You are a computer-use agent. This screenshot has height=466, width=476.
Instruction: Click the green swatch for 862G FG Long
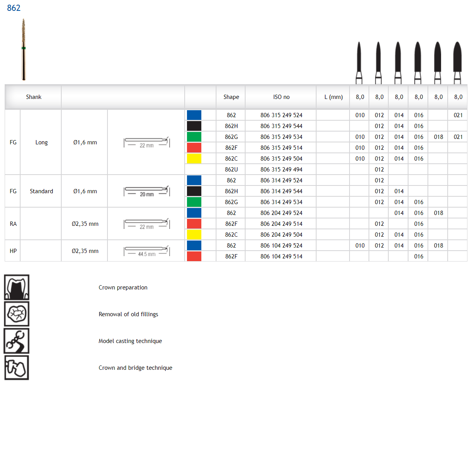(194, 137)
